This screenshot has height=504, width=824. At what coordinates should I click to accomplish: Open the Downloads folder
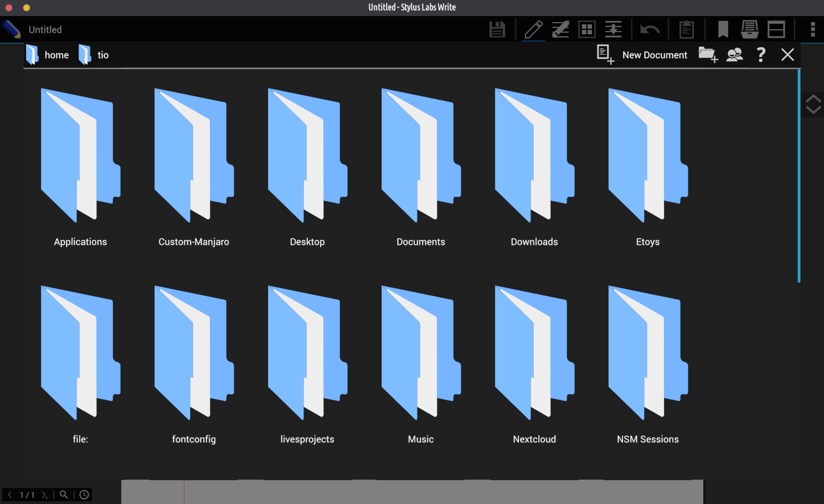pos(534,167)
